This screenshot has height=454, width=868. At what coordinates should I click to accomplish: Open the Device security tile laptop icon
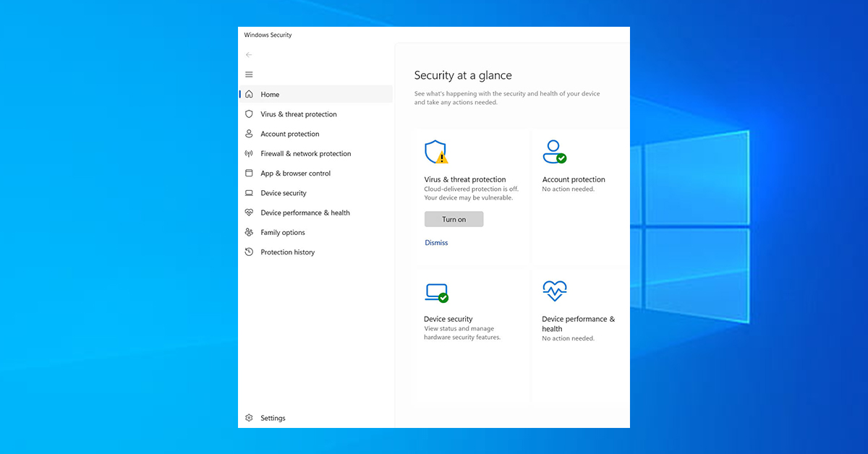point(436,292)
